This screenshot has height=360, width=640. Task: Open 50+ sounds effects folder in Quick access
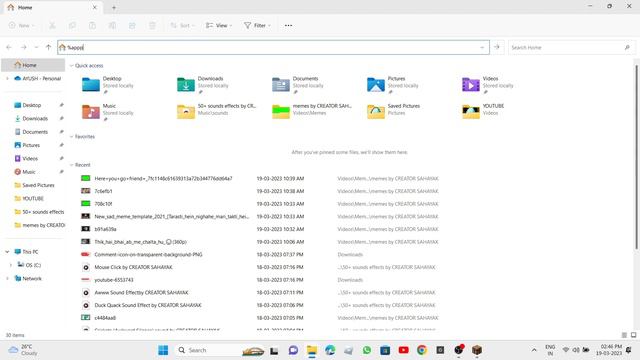[217, 111]
